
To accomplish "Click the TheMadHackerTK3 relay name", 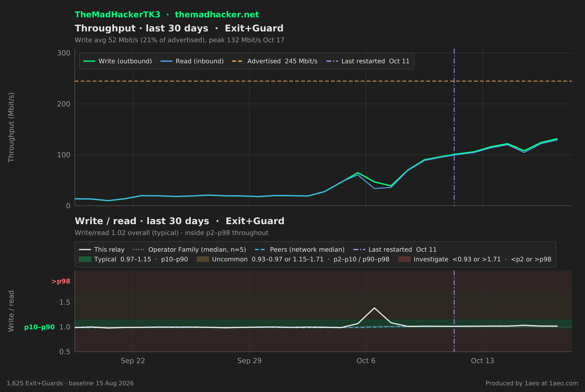I will (x=118, y=15).
